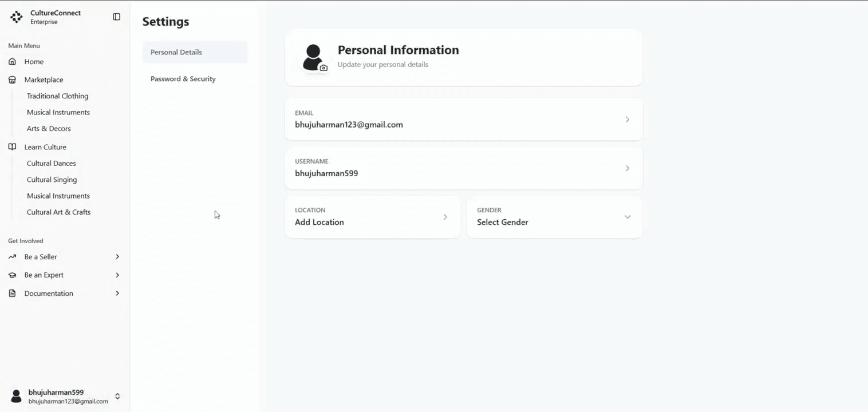Viewport: 868px width, 412px height.
Task: Click username value bhujuharman599 in form
Action: (x=326, y=173)
